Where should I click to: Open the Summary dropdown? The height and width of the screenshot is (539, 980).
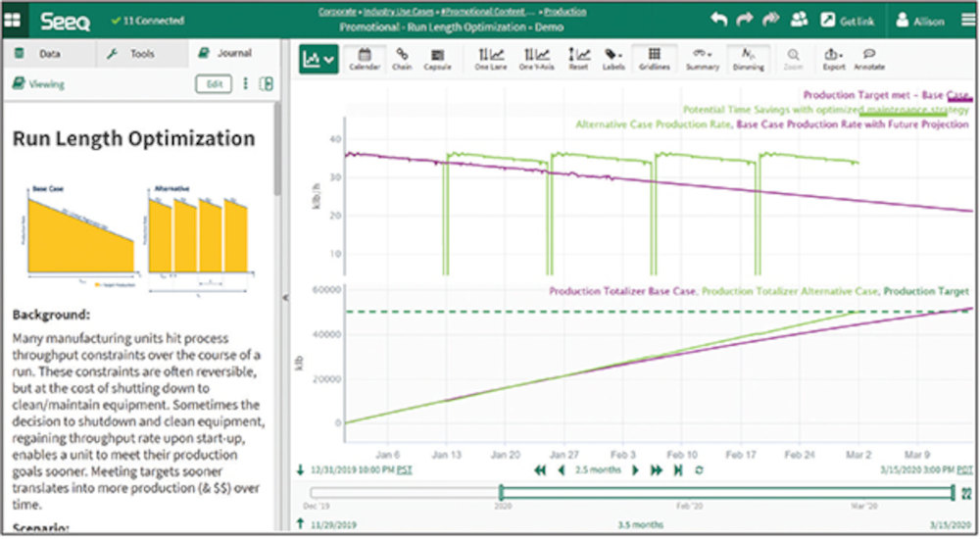(x=703, y=59)
